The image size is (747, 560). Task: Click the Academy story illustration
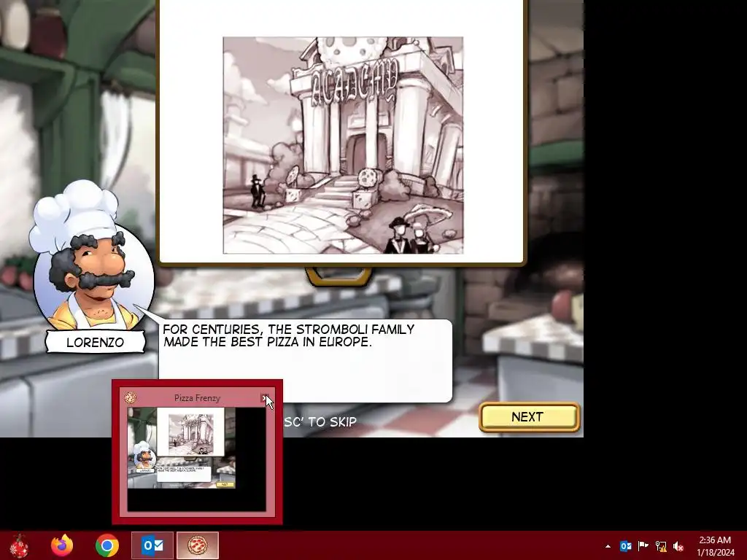tap(343, 145)
